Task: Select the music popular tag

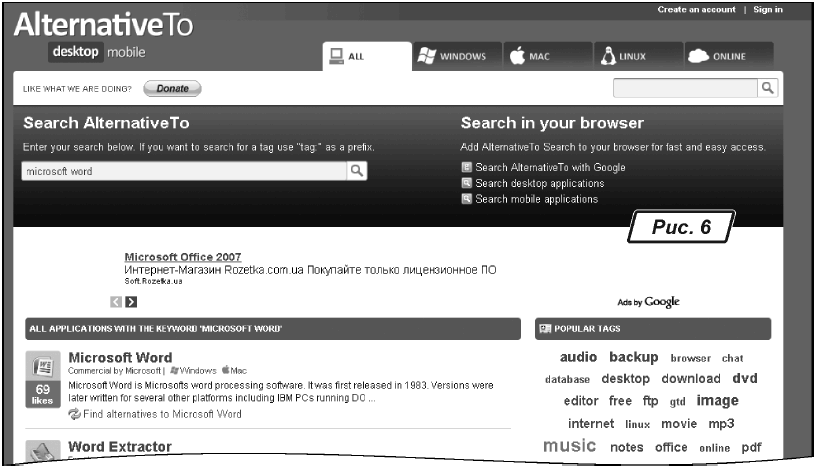Action: click(569, 446)
